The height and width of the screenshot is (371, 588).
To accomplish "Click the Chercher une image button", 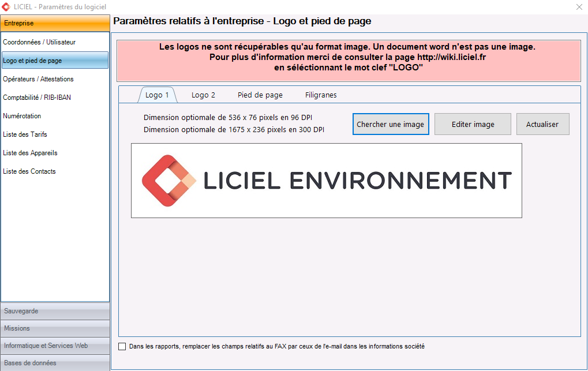I will pyautogui.click(x=391, y=124).
